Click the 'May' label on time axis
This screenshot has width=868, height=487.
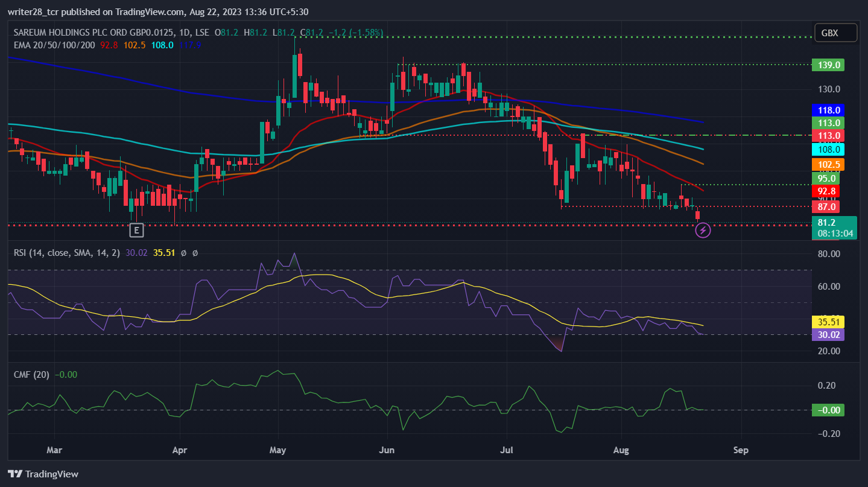pyautogui.click(x=277, y=450)
